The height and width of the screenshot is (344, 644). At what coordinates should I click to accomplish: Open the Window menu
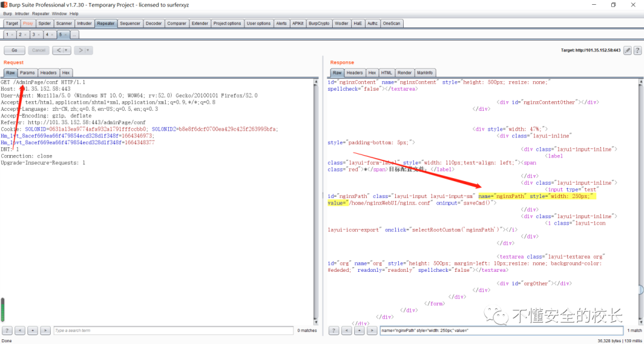coord(59,14)
